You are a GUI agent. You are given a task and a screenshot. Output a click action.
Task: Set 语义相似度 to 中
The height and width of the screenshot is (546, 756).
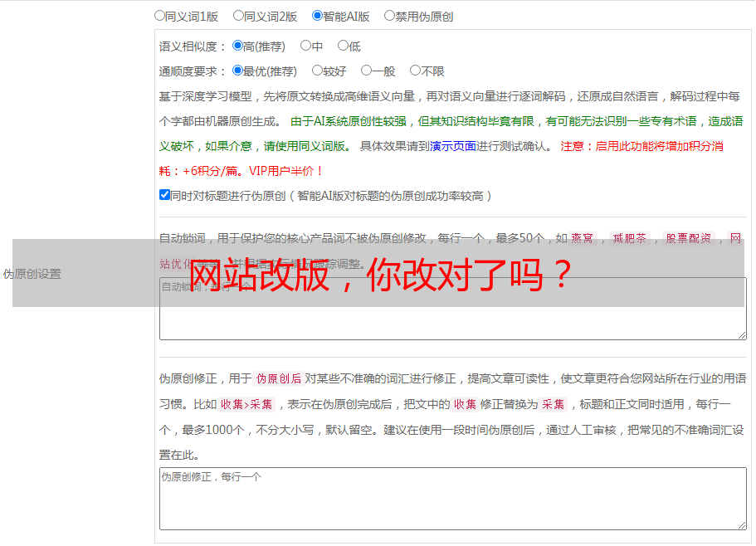click(x=305, y=46)
